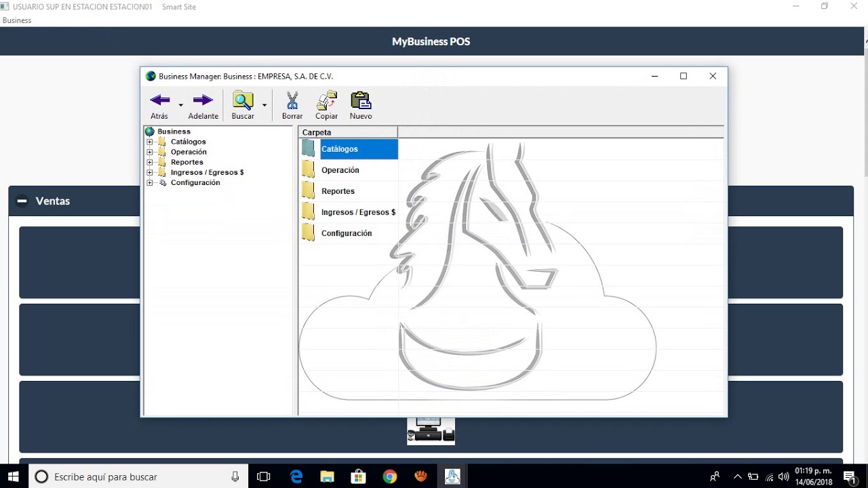Select Ingresos / Egresos $ in the folder list
868x488 pixels.
(x=358, y=212)
